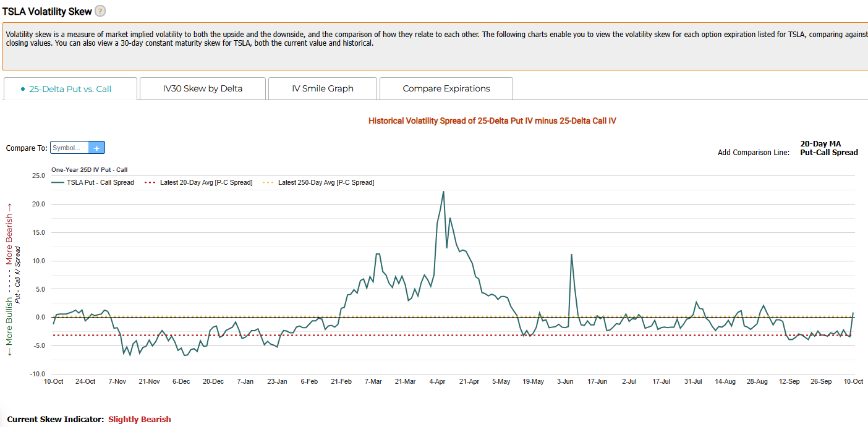Click the latest data point at the 10-Oct right edge

[x=853, y=313]
